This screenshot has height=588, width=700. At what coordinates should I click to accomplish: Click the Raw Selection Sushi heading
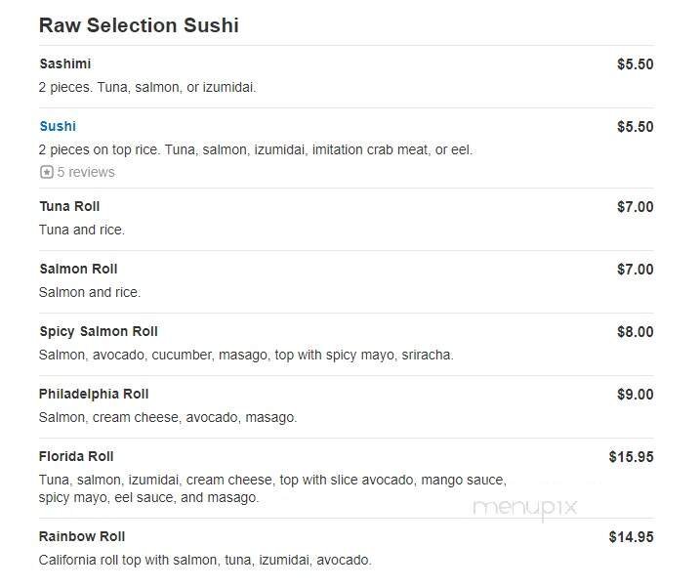point(139,25)
